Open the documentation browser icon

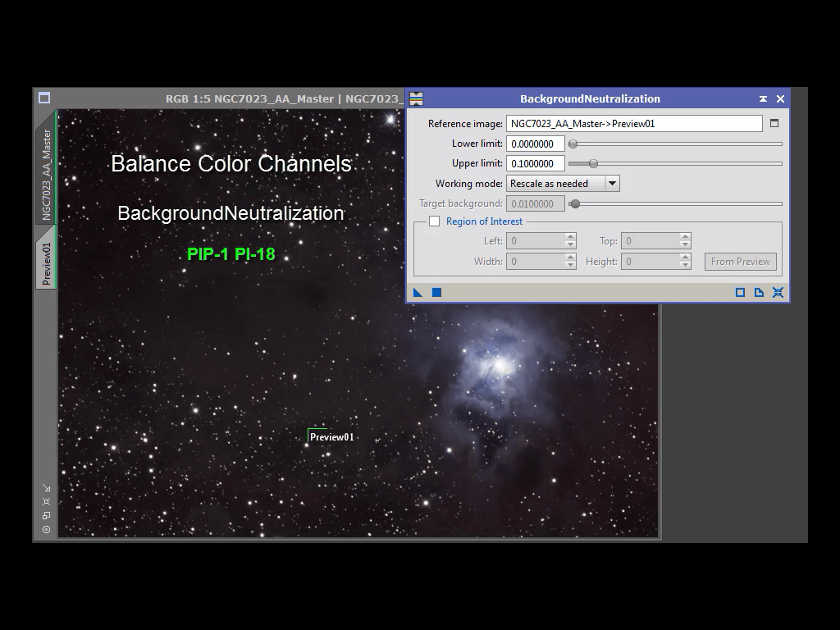click(759, 293)
